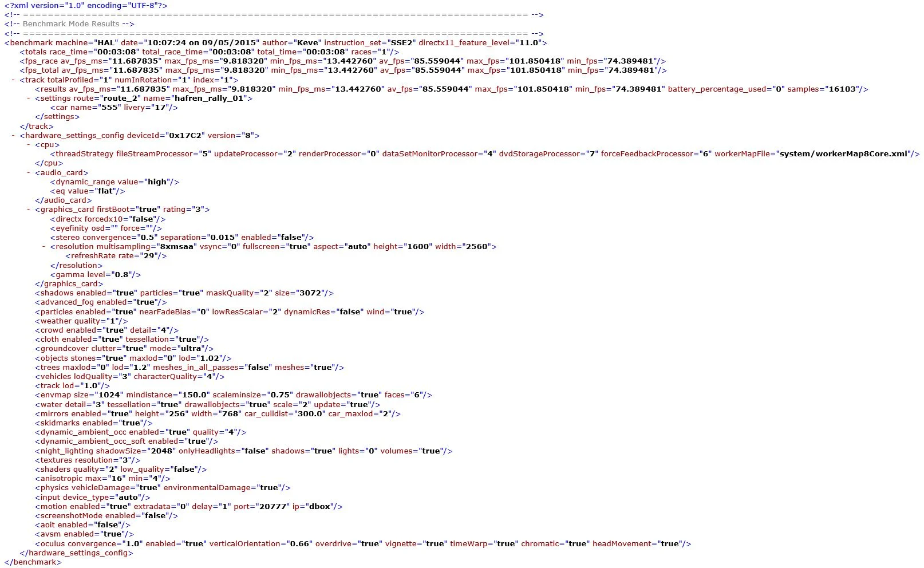Click the dynamic_range value "high"
Viewport: 924px width, 568px height.
pos(157,182)
